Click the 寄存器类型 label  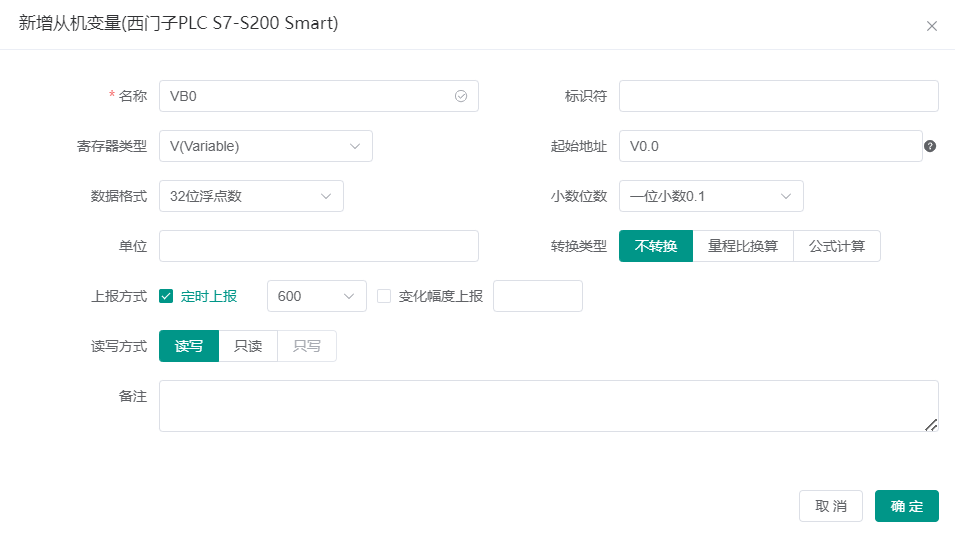click(112, 146)
